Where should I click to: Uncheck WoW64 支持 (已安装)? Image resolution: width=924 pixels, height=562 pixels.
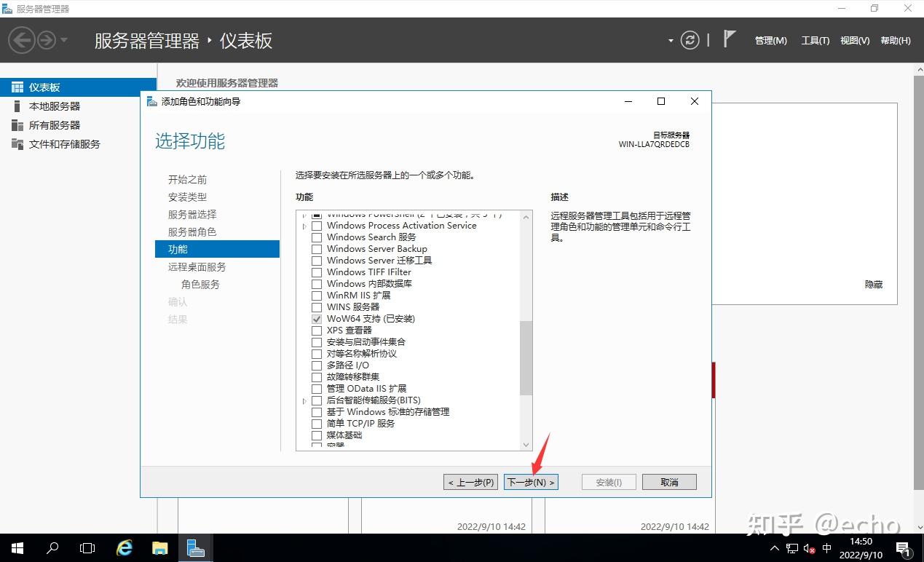pos(317,319)
